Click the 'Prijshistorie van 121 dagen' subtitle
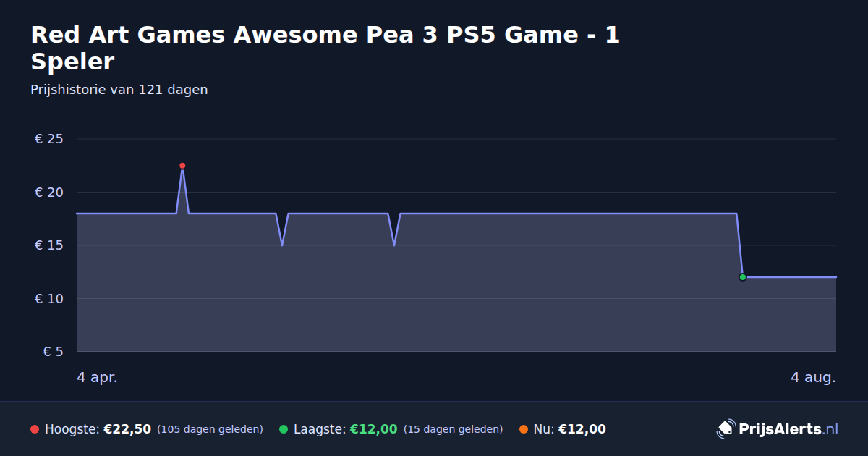The image size is (868, 456). pyautogui.click(x=119, y=90)
